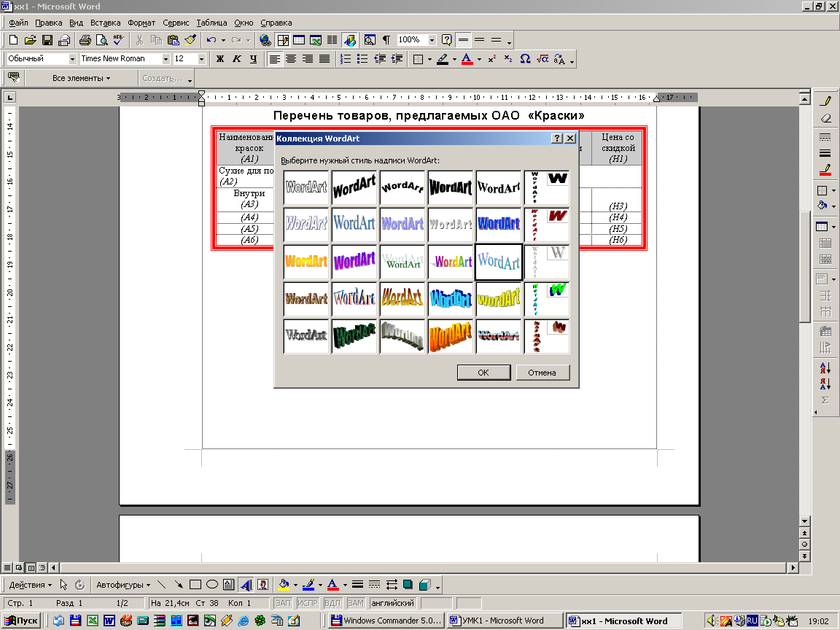Open the Все элементы dropdown
Screen dimensions: 840x630
click(x=82, y=78)
